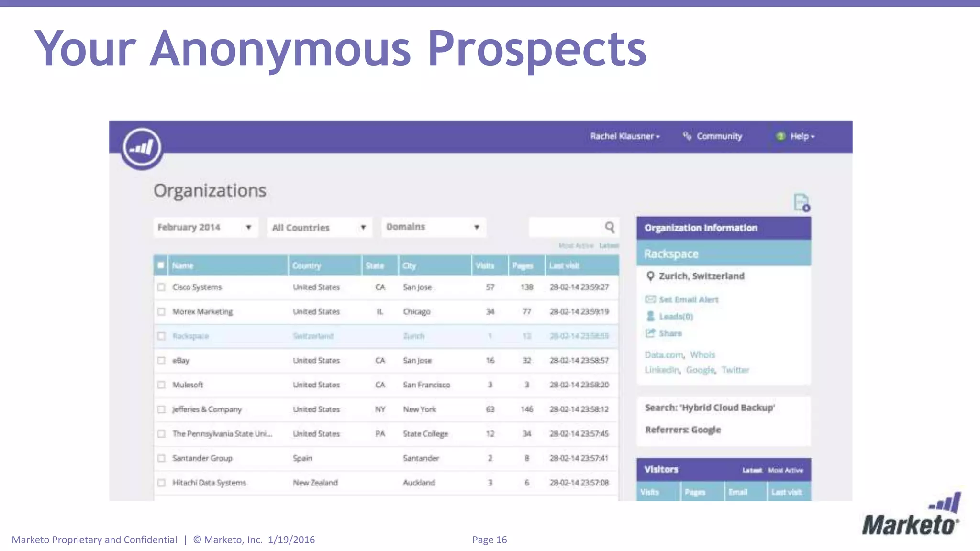Click the Latest link above table

point(609,246)
